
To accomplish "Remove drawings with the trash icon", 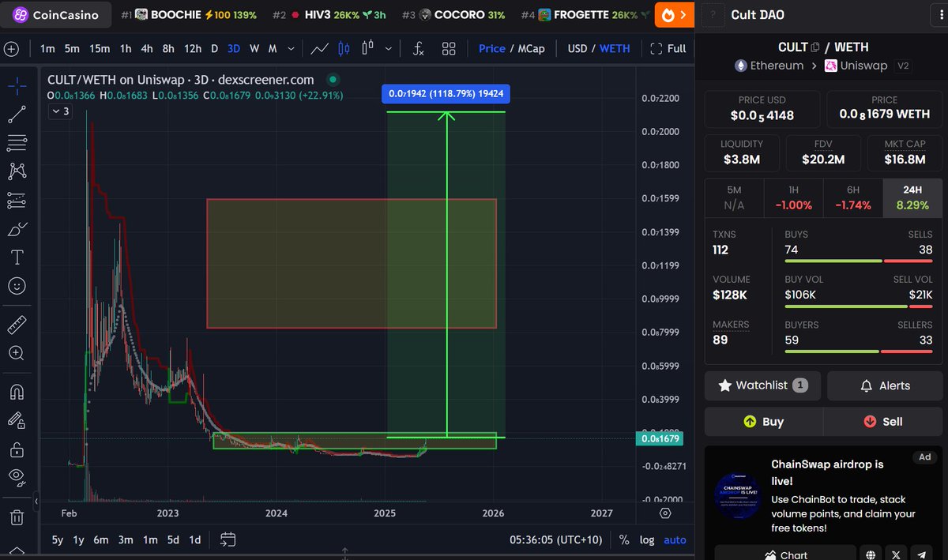I will click(17, 517).
